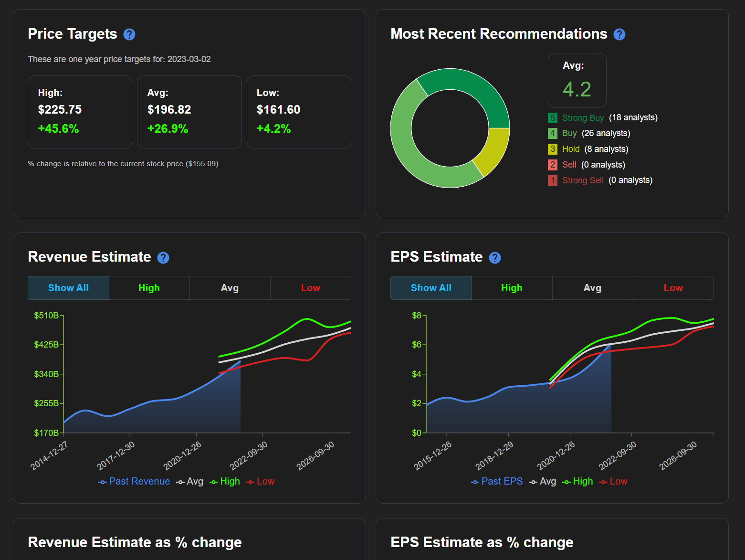Click the average rating 4.2 value
Screen dimensions: 745x560
[577, 89]
